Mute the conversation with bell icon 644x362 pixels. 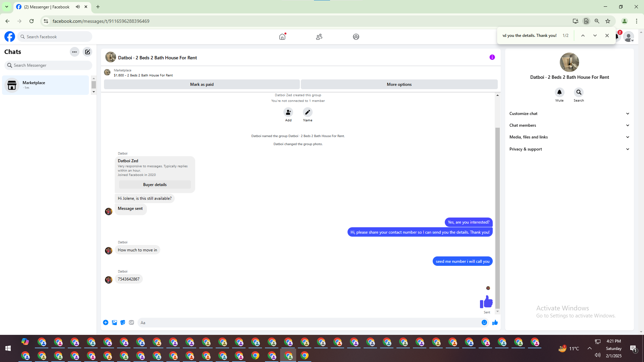[x=559, y=93]
